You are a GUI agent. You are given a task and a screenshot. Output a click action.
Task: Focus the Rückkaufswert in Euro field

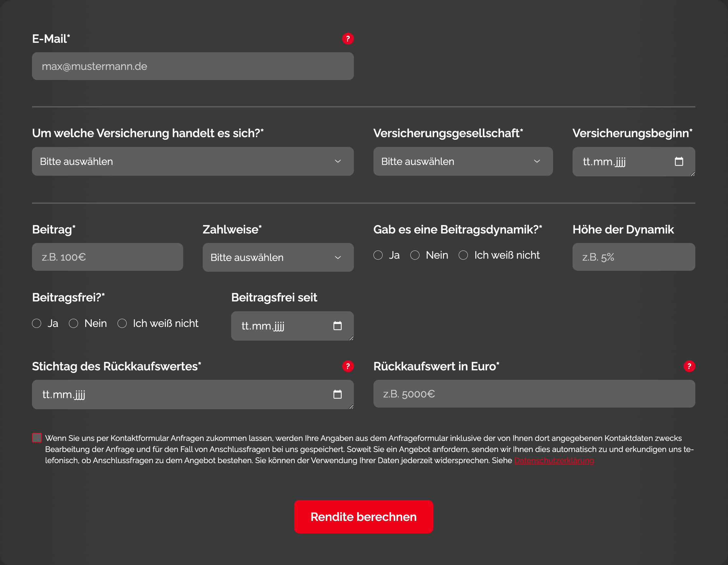(534, 394)
